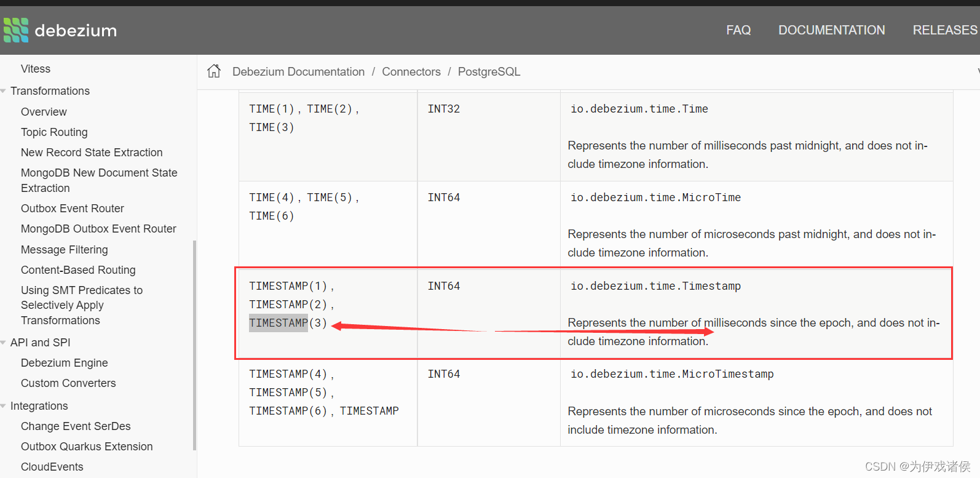The width and height of the screenshot is (980, 478).
Task: Click the home icon in breadcrumb
Action: pyautogui.click(x=214, y=71)
